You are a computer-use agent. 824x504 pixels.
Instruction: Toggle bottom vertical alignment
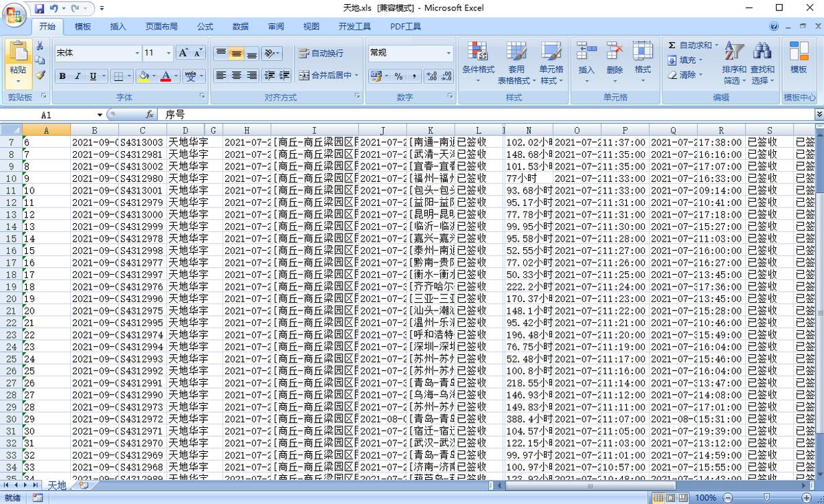point(251,53)
